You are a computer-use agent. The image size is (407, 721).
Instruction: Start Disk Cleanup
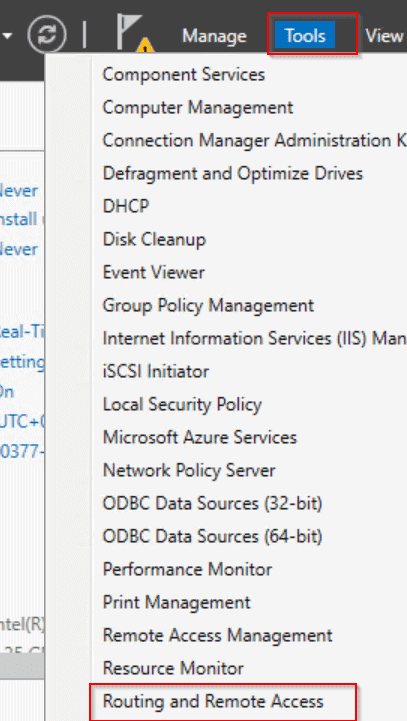154,240
